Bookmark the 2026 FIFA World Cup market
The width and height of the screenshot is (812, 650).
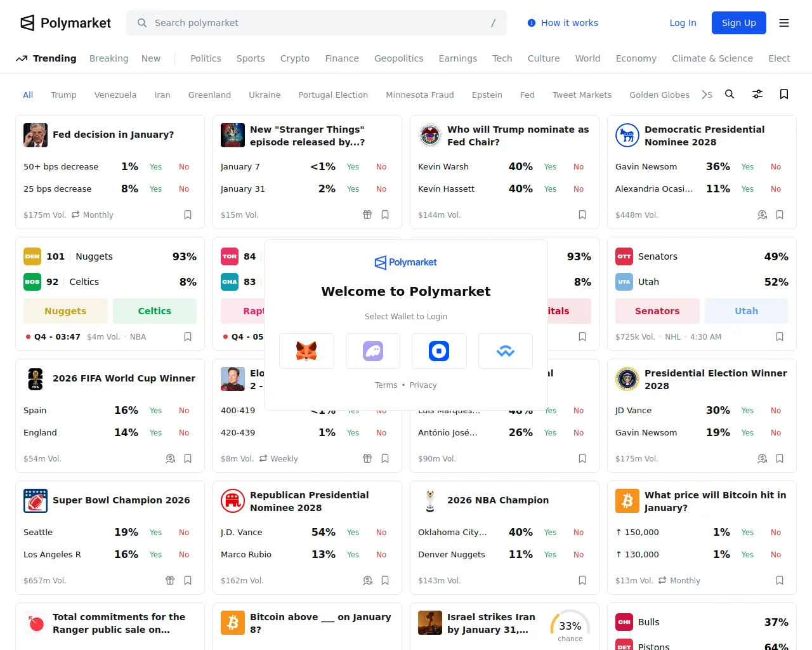pyautogui.click(x=188, y=458)
